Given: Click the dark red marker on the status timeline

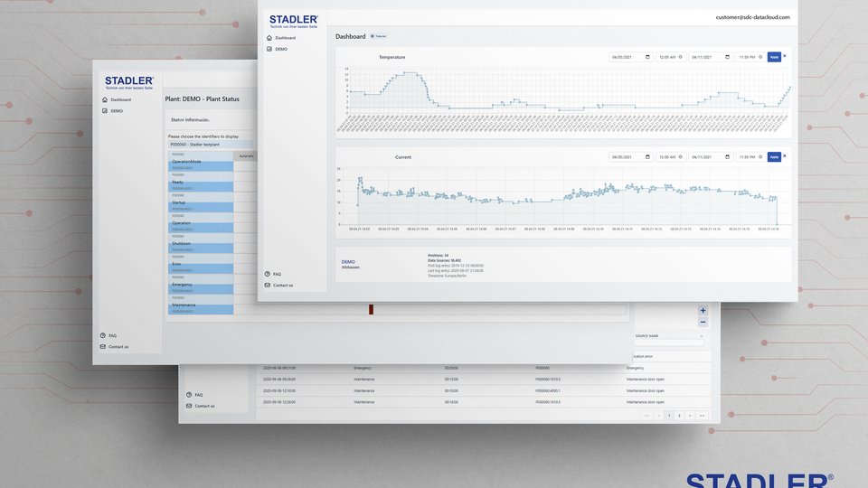Looking at the screenshot, I should tap(371, 309).
